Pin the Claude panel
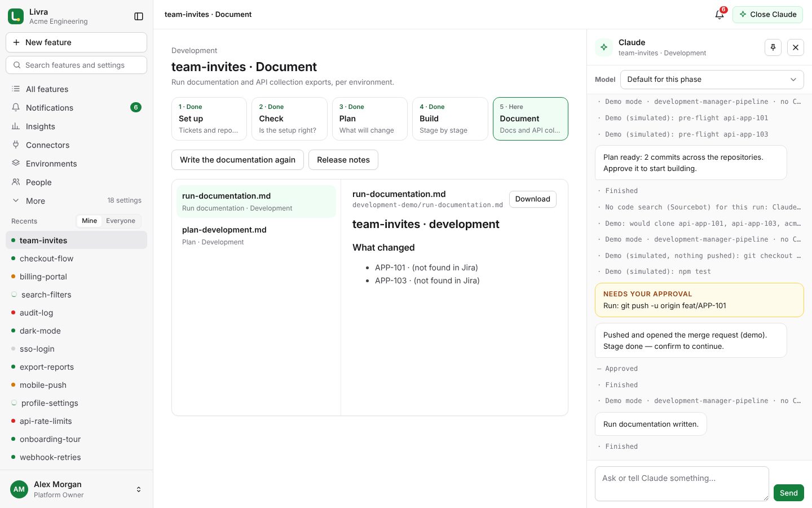Image resolution: width=812 pixels, height=508 pixels. click(x=773, y=47)
